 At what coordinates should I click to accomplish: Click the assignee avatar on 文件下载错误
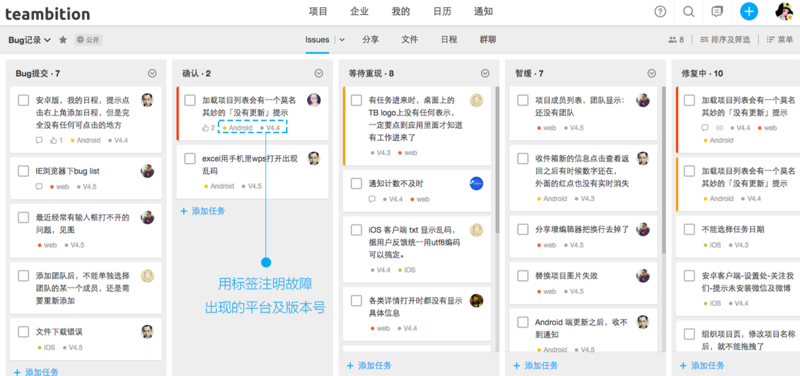pos(147,332)
